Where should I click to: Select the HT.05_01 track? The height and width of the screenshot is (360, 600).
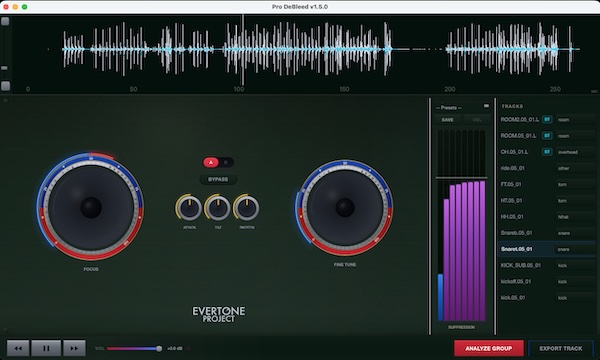[x=511, y=200]
